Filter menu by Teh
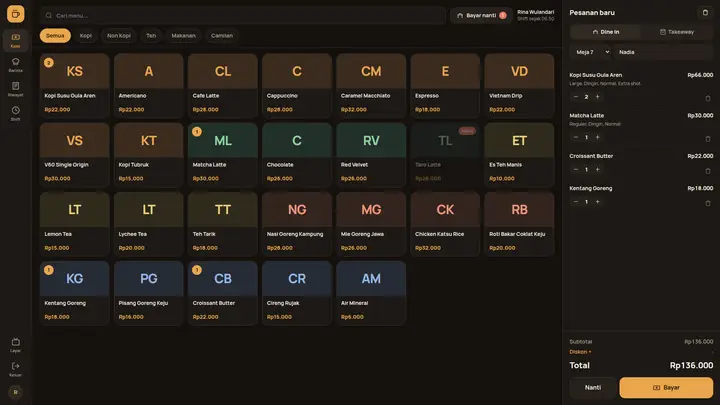 (151, 35)
